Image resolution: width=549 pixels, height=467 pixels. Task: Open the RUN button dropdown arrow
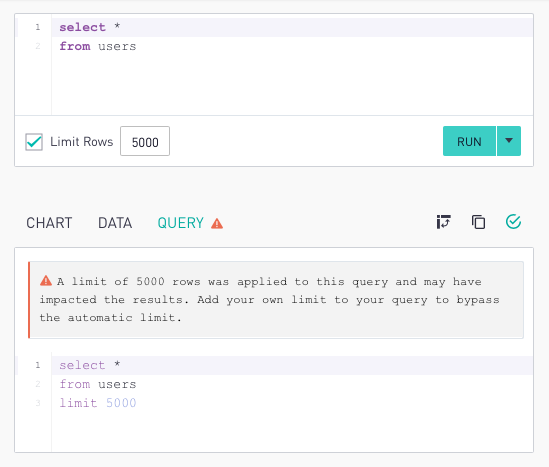pyautogui.click(x=509, y=141)
